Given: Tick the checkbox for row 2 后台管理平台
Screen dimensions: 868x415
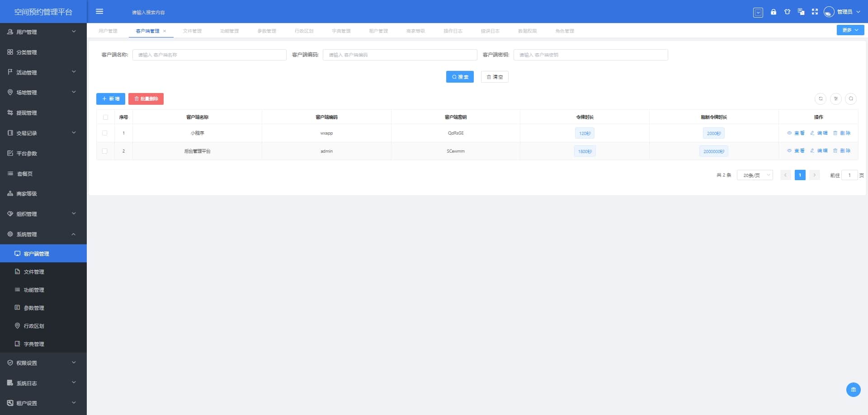Looking at the screenshot, I should [105, 151].
